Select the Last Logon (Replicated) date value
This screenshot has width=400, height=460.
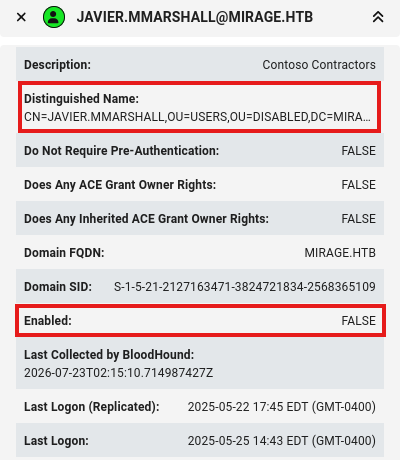pos(282,407)
